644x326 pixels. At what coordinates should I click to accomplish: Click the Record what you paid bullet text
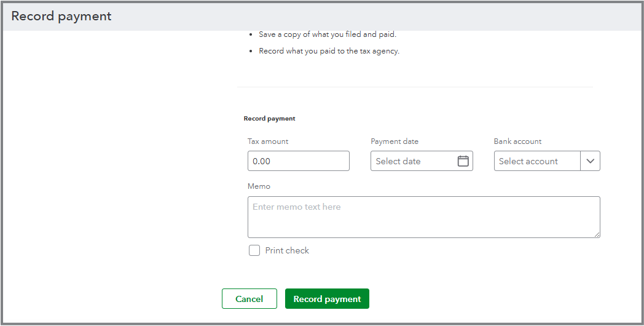pyautogui.click(x=329, y=51)
